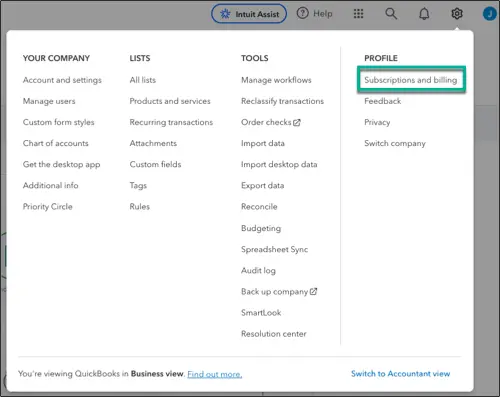
Task: Select Export data
Action: coord(263,185)
